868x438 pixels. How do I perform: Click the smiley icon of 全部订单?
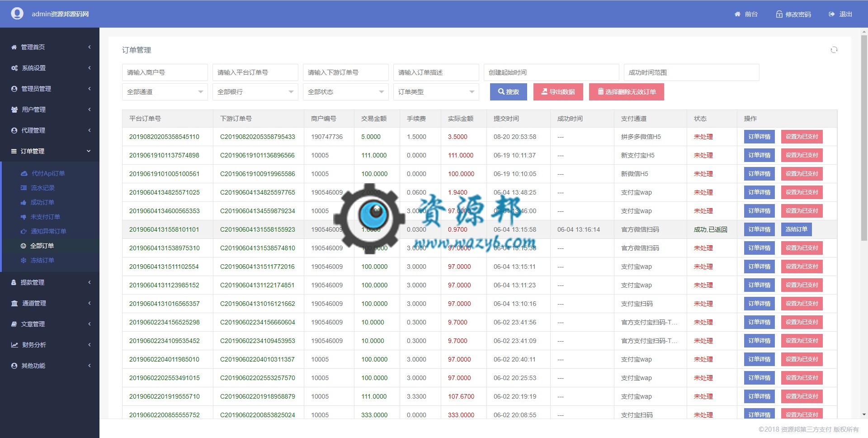pos(24,246)
